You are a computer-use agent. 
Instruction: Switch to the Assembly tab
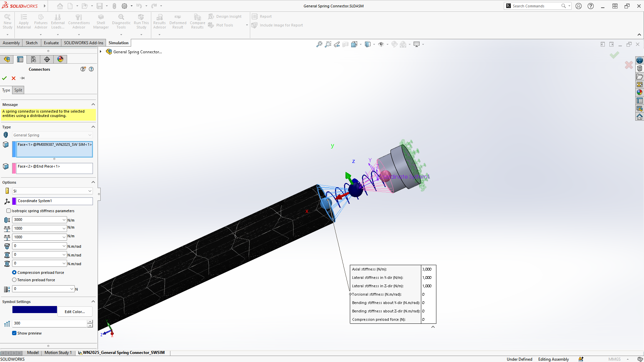pyautogui.click(x=11, y=43)
